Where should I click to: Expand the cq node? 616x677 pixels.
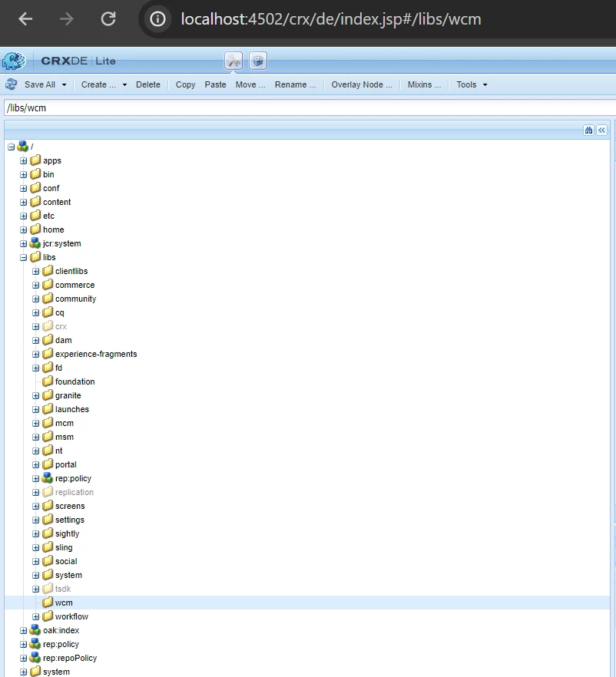pos(35,312)
